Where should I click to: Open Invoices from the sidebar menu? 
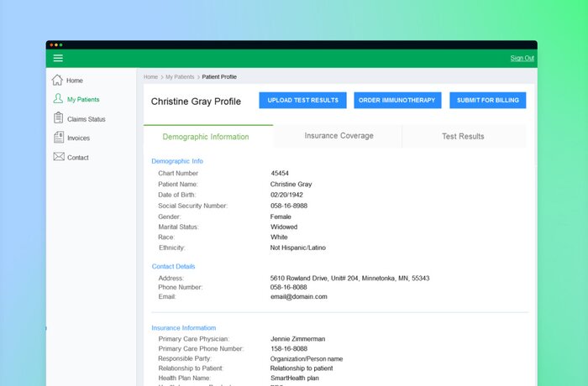click(78, 138)
